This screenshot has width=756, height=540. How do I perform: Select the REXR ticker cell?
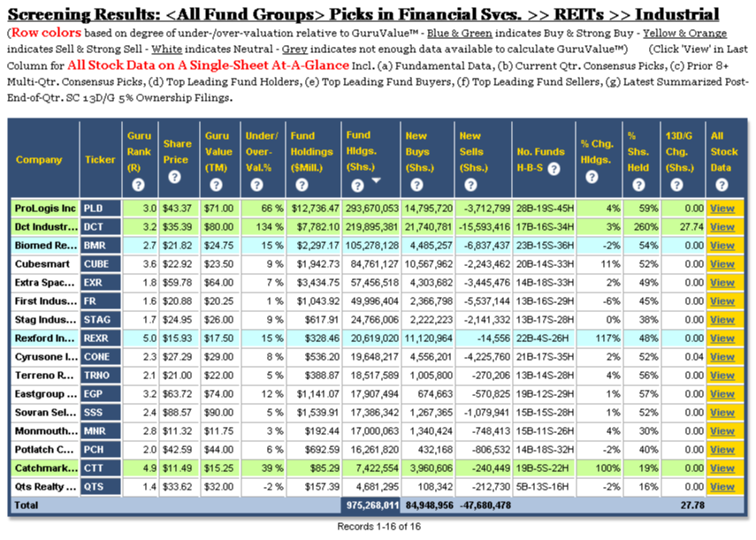[x=101, y=338]
